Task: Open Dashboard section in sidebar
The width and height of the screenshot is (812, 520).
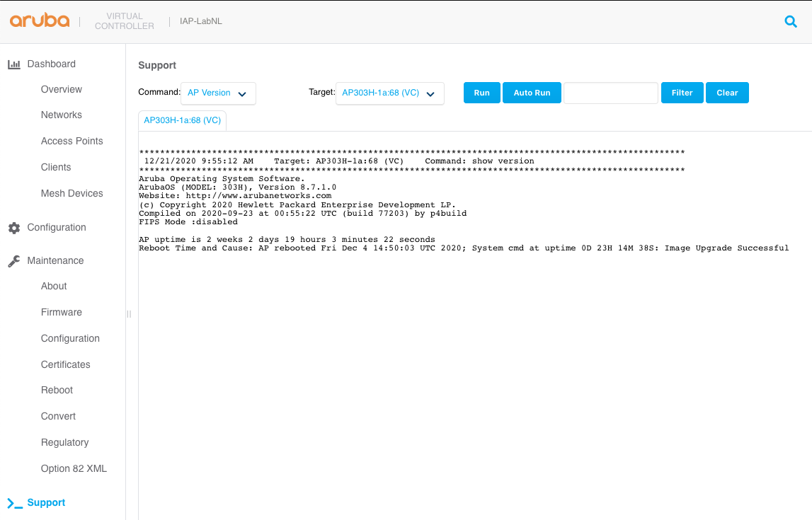Action: (x=51, y=64)
